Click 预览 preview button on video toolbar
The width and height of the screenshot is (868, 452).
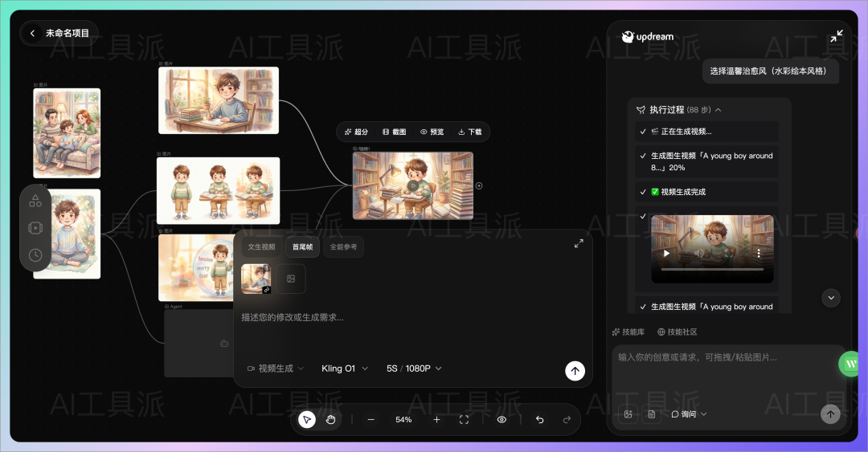click(432, 132)
